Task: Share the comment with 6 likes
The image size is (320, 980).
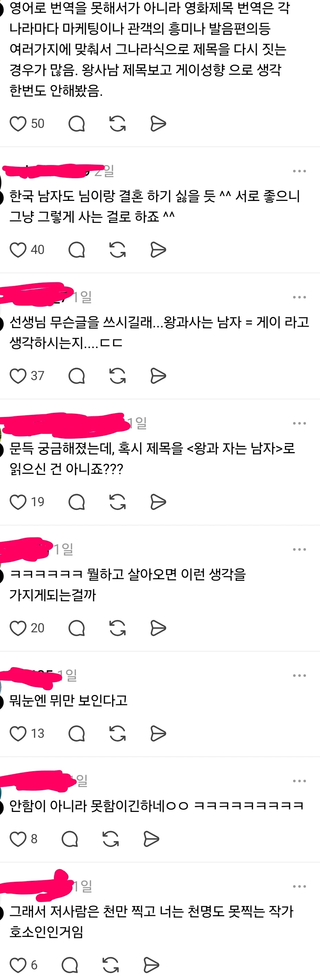Action: 151,965
